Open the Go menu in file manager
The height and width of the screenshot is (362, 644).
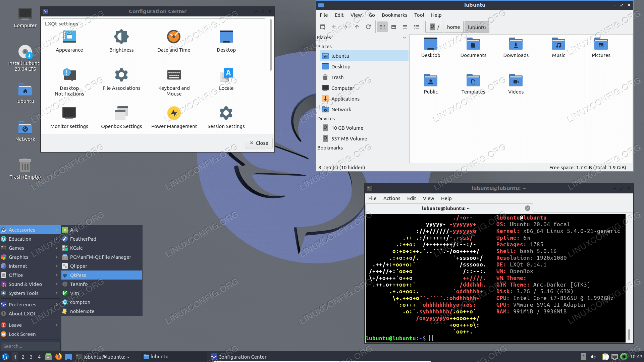372,15
